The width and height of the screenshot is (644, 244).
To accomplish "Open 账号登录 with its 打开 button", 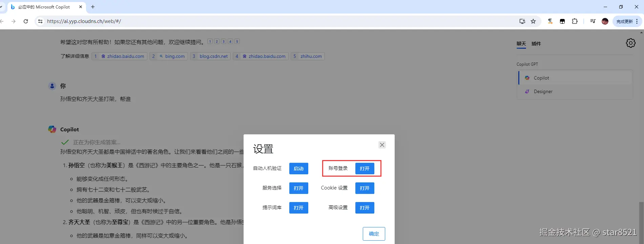I will pos(365,169).
